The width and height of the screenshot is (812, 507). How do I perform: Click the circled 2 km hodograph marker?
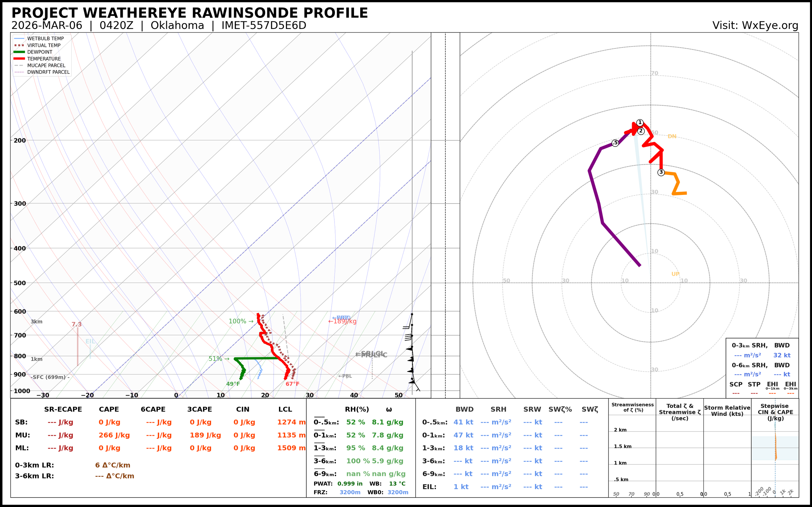[x=641, y=131]
